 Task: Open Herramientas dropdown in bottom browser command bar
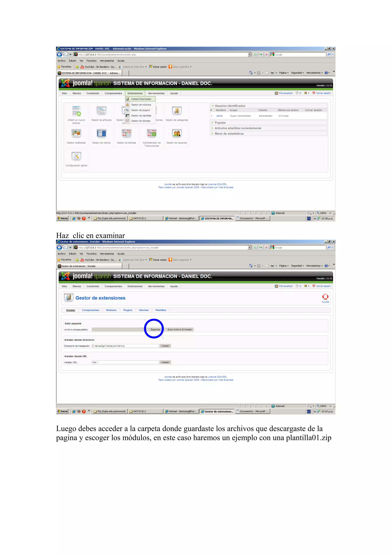[314, 266]
